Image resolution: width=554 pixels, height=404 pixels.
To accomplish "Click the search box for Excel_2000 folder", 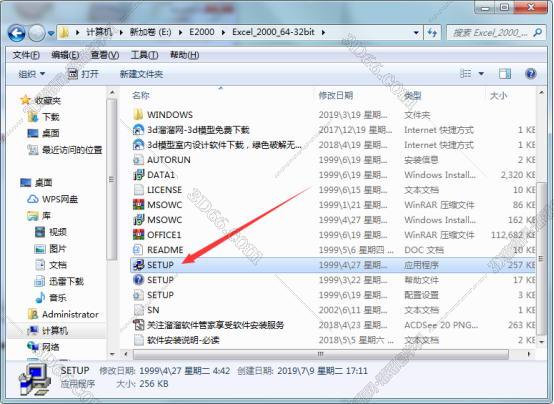I will (495, 33).
